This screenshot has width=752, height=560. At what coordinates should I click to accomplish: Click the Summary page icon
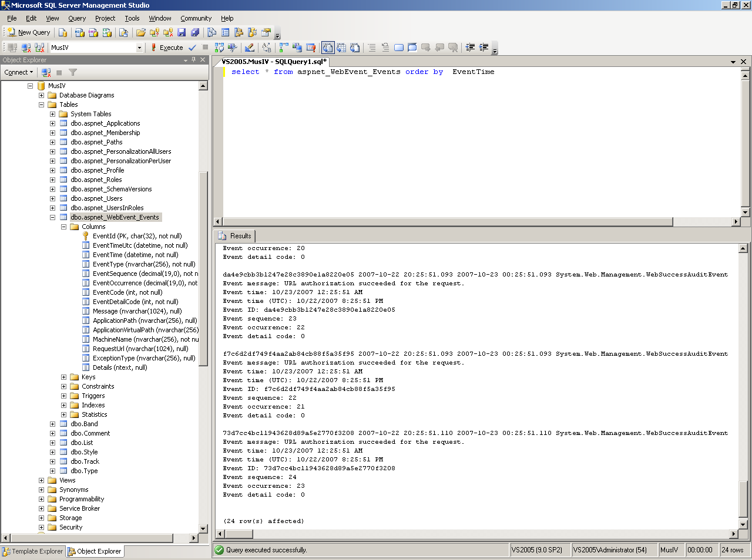[x=226, y=32]
